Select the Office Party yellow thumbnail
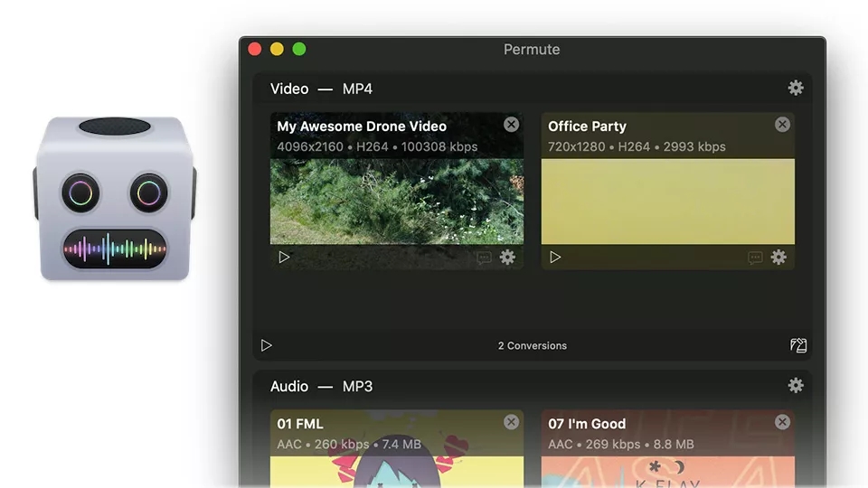Image resolution: width=868 pixels, height=488 pixels. (667, 202)
